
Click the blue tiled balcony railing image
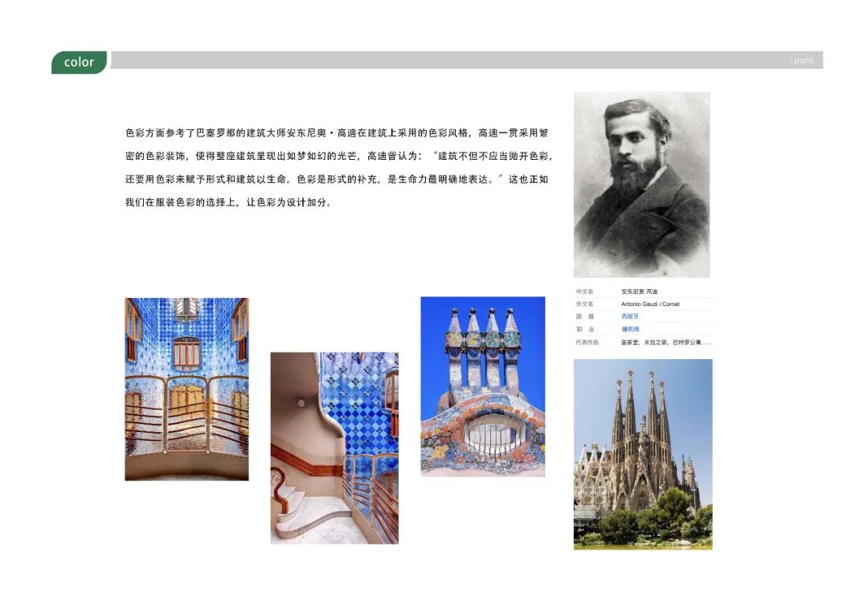pyautogui.click(x=186, y=389)
